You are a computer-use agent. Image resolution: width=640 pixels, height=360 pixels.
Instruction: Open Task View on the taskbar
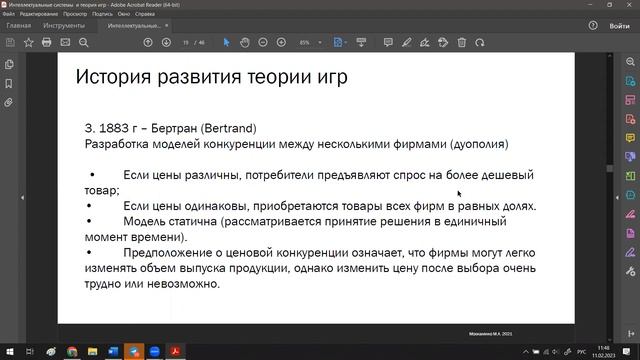[x=30, y=352]
